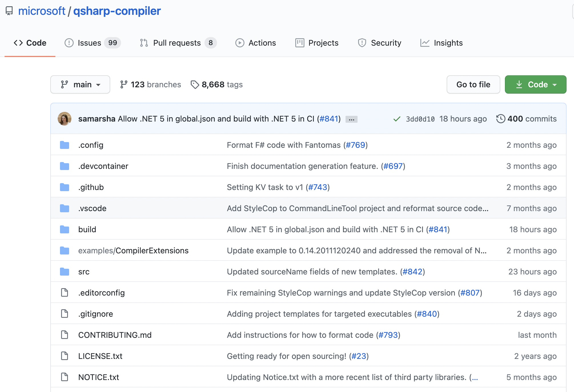The height and width of the screenshot is (392, 574).
Task: Click the tag icon next to 8,668 tags
Action: click(x=195, y=84)
